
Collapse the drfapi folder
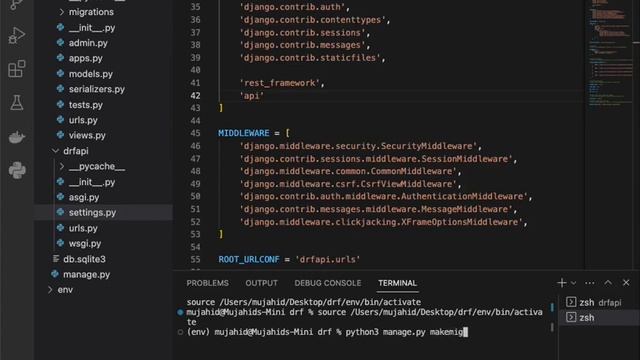point(56,151)
